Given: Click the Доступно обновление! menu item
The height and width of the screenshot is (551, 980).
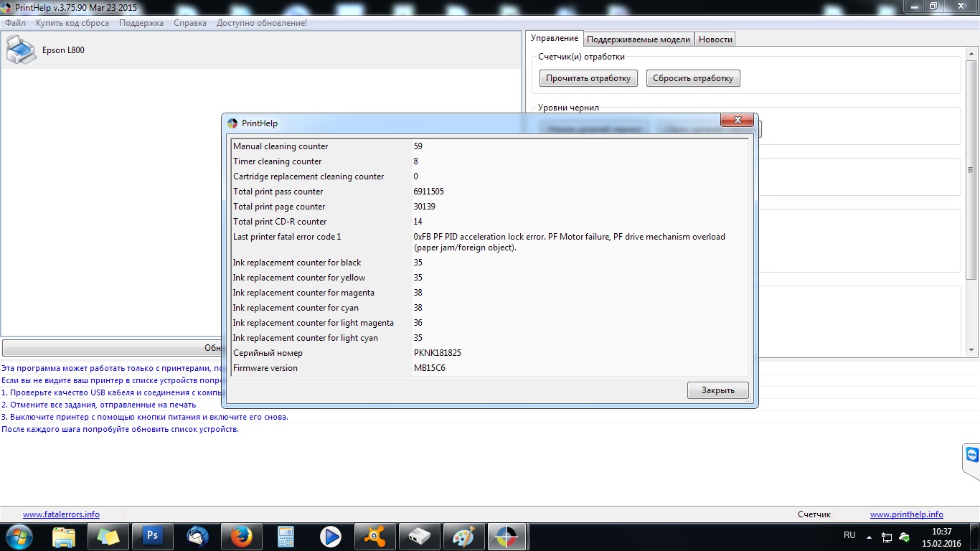Looking at the screenshot, I should (262, 23).
